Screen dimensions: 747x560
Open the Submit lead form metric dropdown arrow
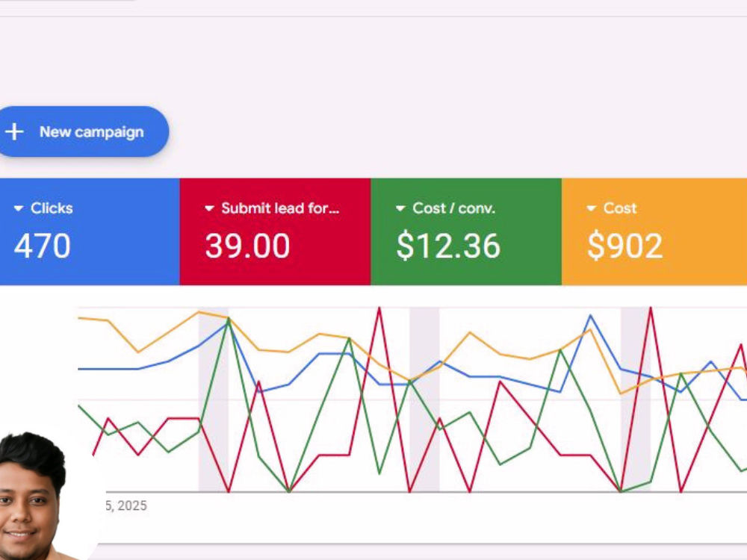click(x=209, y=208)
